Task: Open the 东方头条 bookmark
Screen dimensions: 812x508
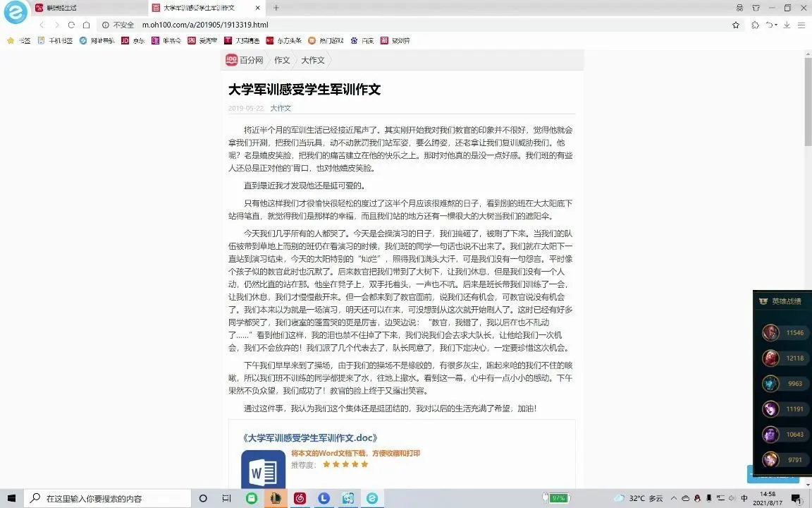Action: [284, 40]
